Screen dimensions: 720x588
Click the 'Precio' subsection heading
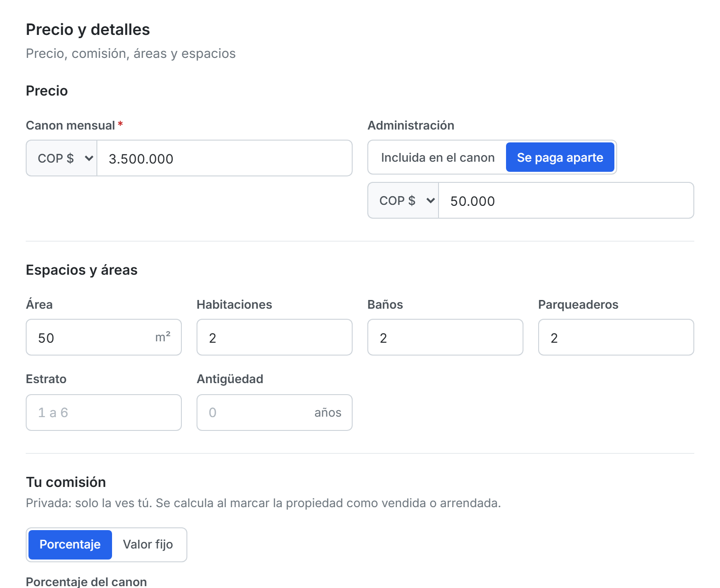coord(47,90)
